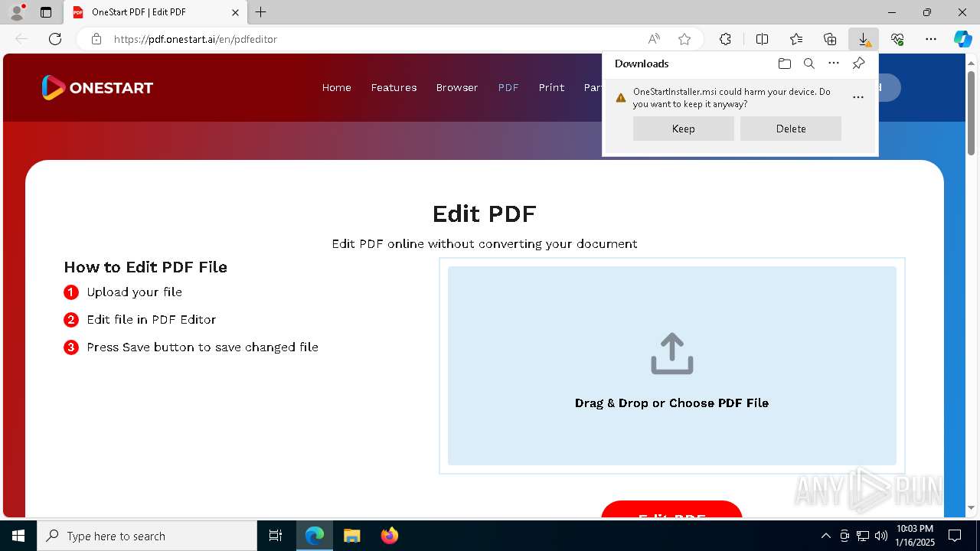The height and width of the screenshot is (551, 980).
Task: Toggle the Downloads toolbar button
Action: [864, 39]
